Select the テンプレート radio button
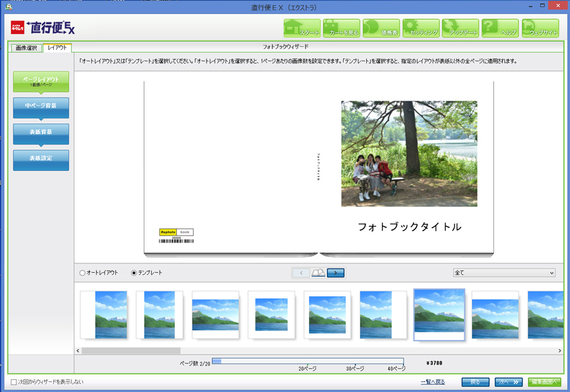The image size is (570, 392). (x=134, y=273)
